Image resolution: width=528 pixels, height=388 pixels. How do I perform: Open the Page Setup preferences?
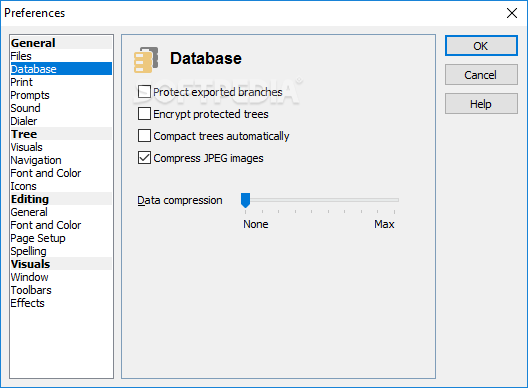61,238
